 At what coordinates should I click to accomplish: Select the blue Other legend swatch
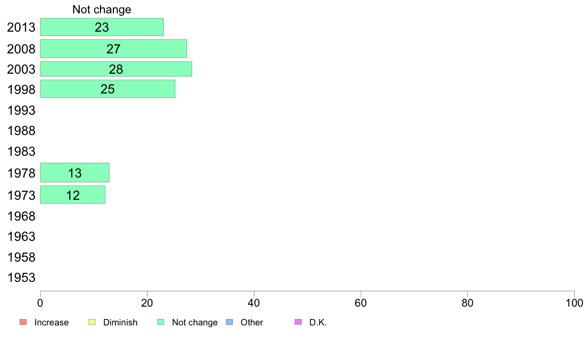click(230, 322)
